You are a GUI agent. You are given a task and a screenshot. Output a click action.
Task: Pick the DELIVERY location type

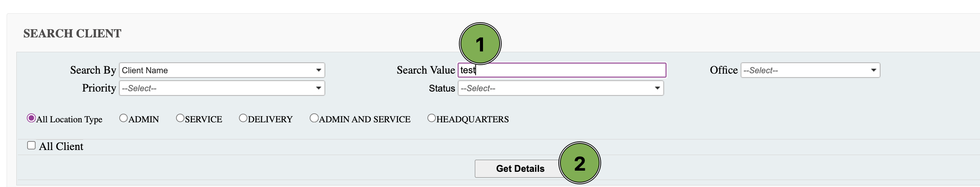243,118
